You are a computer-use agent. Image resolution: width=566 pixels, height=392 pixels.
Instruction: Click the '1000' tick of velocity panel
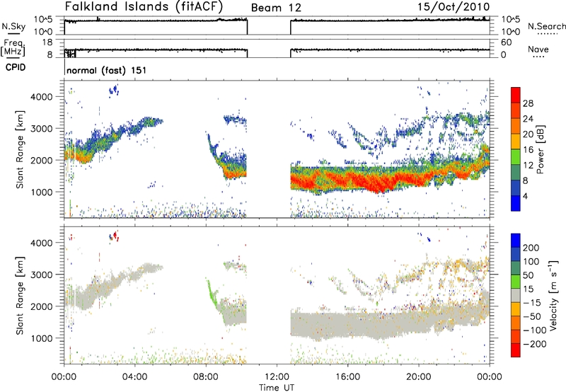(x=41, y=338)
